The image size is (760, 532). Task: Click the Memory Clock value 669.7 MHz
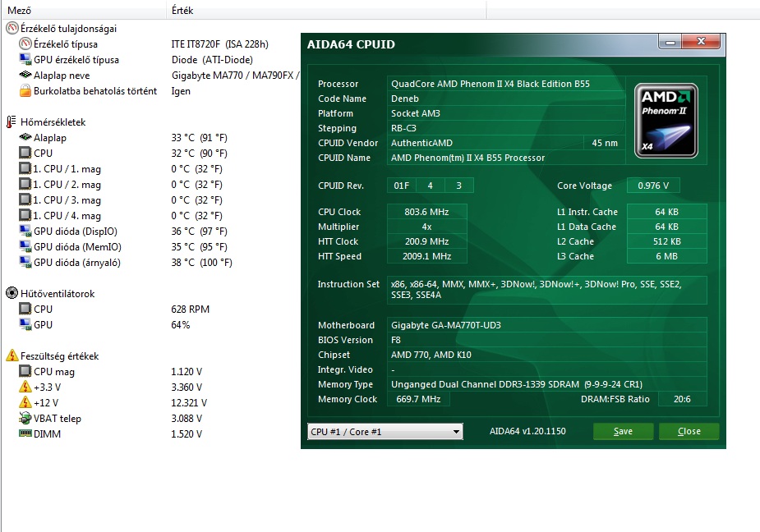pos(418,399)
